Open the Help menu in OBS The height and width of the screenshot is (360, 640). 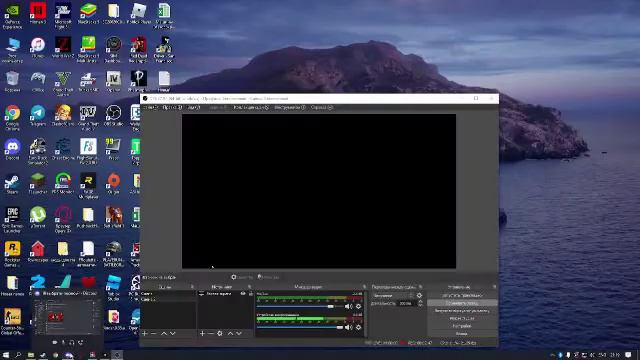(322, 107)
